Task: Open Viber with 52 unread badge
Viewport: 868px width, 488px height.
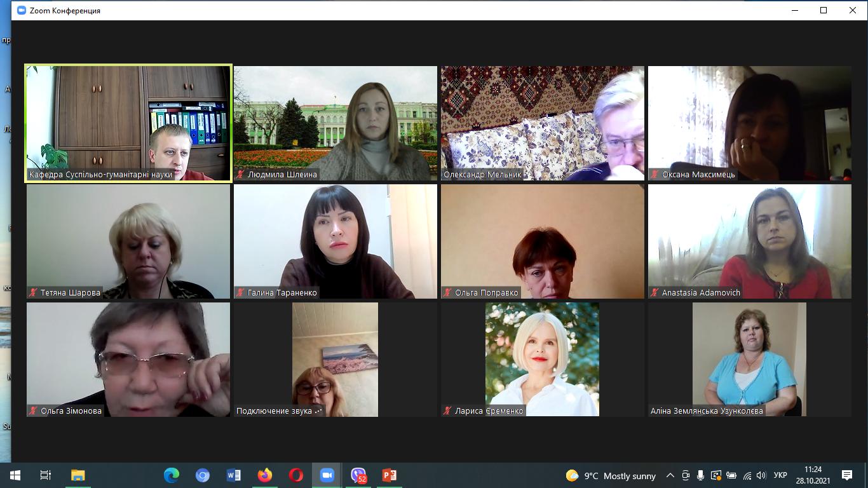Action: click(358, 475)
